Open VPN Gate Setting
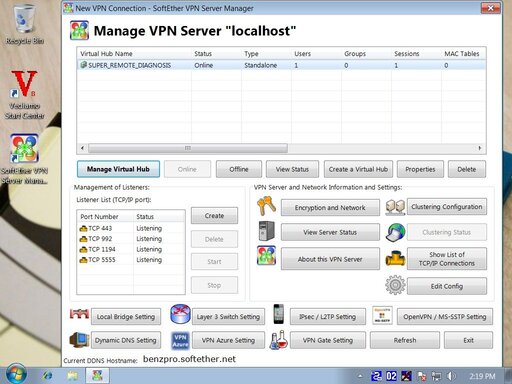 pos(328,340)
